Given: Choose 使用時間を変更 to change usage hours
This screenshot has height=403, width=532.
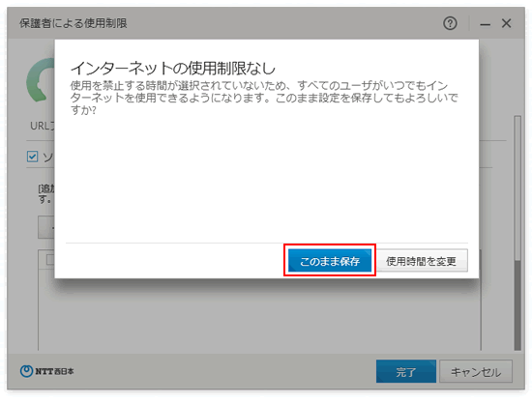Looking at the screenshot, I should coord(421,261).
